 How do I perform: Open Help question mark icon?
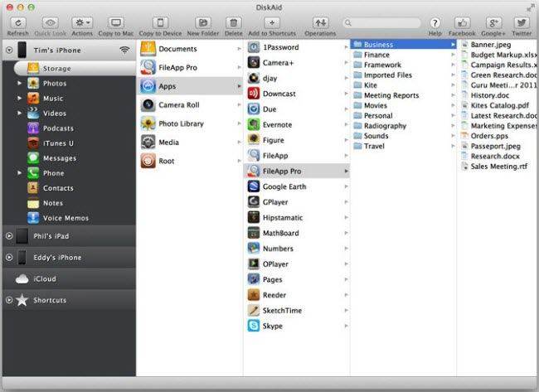(435, 23)
